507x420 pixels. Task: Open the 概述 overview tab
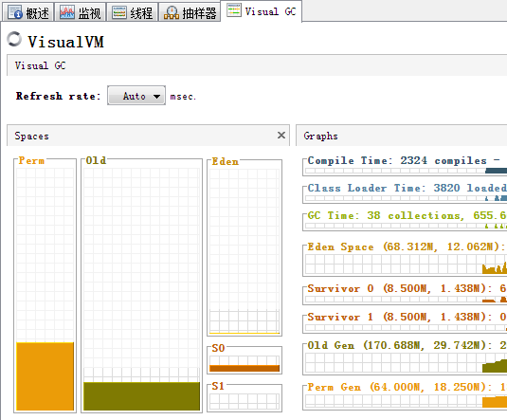pyautogui.click(x=27, y=12)
